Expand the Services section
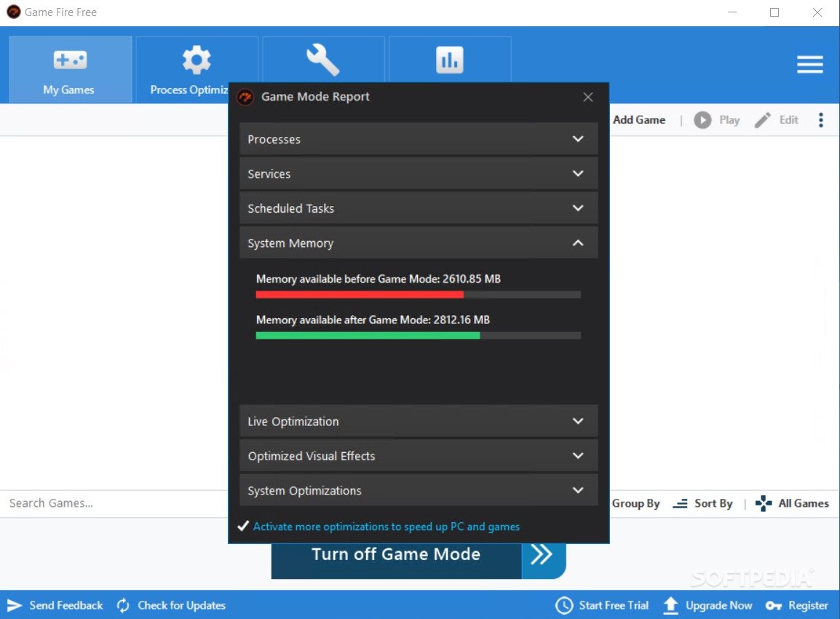840x619 pixels. tap(419, 173)
